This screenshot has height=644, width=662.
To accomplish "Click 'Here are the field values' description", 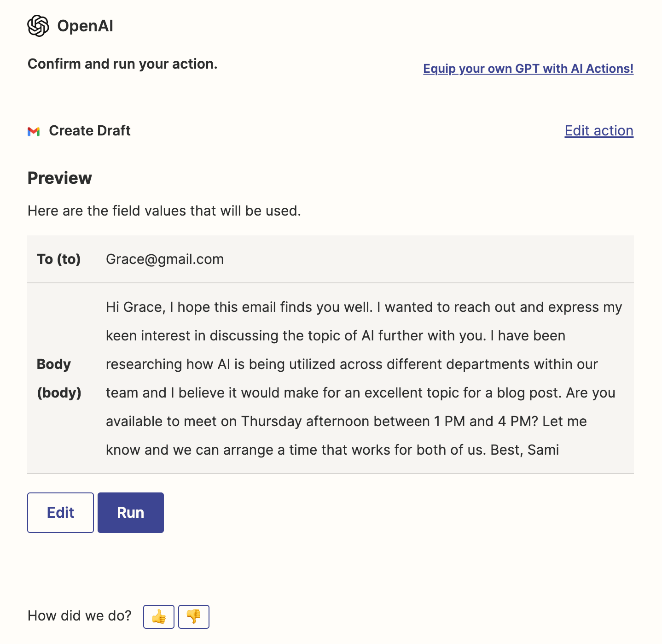I will [x=164, y=211].
